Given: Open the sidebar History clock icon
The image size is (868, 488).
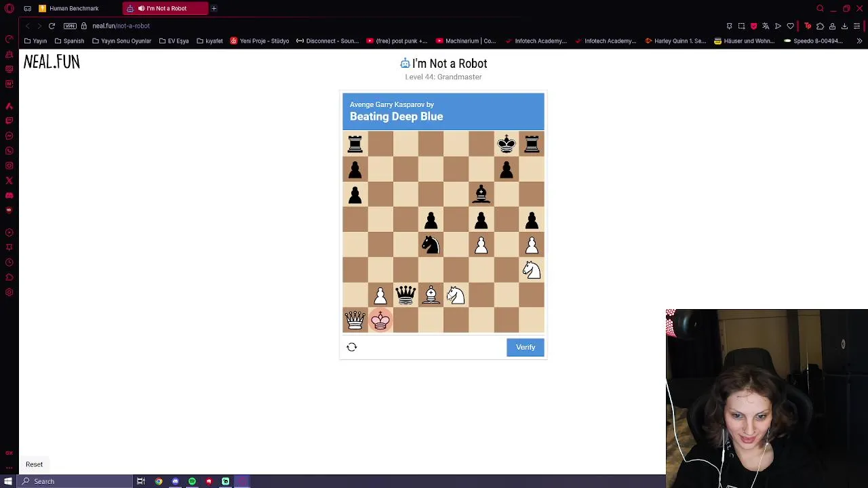Looking at the screenshot, I should click(9, 262).
